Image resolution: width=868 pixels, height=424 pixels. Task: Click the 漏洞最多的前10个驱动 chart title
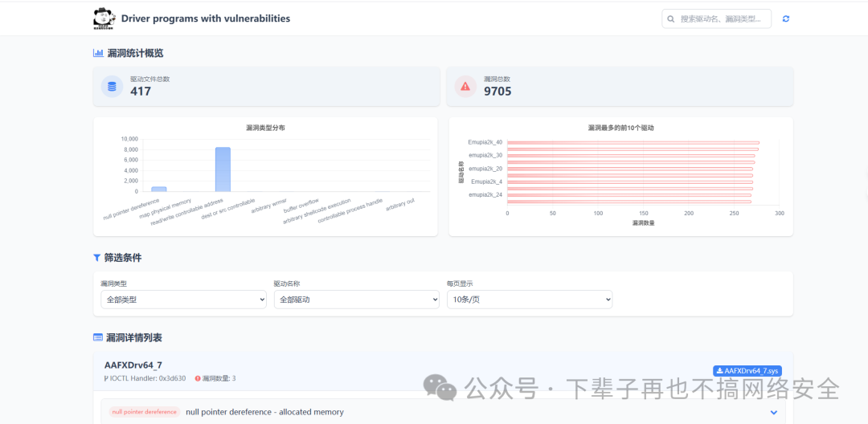(621, 128)
